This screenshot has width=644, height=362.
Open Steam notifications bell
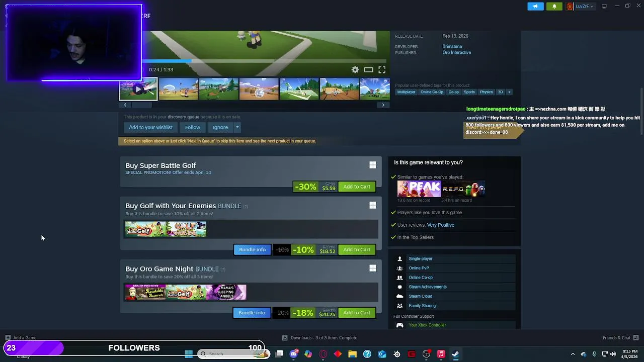[554, 6]
